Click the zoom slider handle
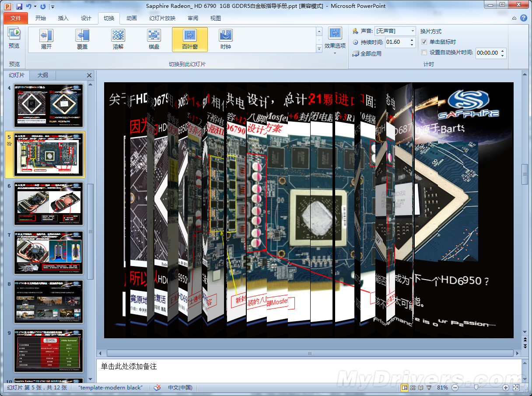The image size is (532, 396). click(476, 387)
